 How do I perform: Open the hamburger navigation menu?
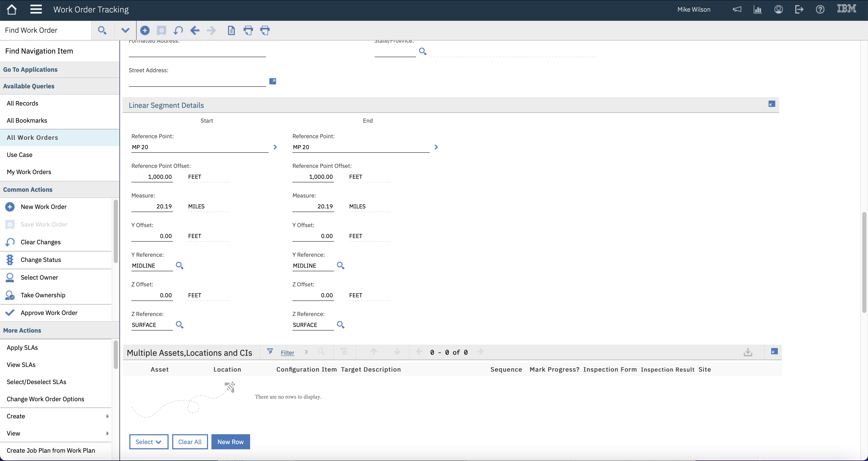click(36, 9)
